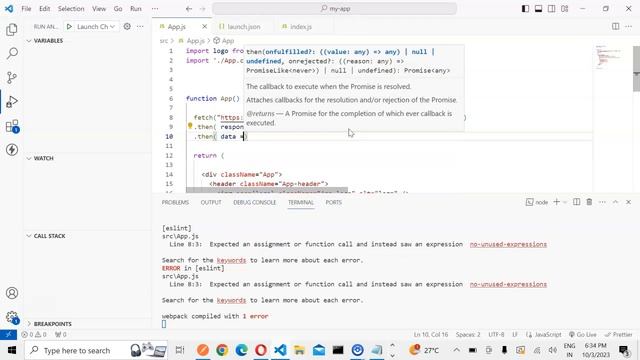Open the new terminal profile dropdown arrow
Viewport: 640px width, 360px height.
(565, 202)
